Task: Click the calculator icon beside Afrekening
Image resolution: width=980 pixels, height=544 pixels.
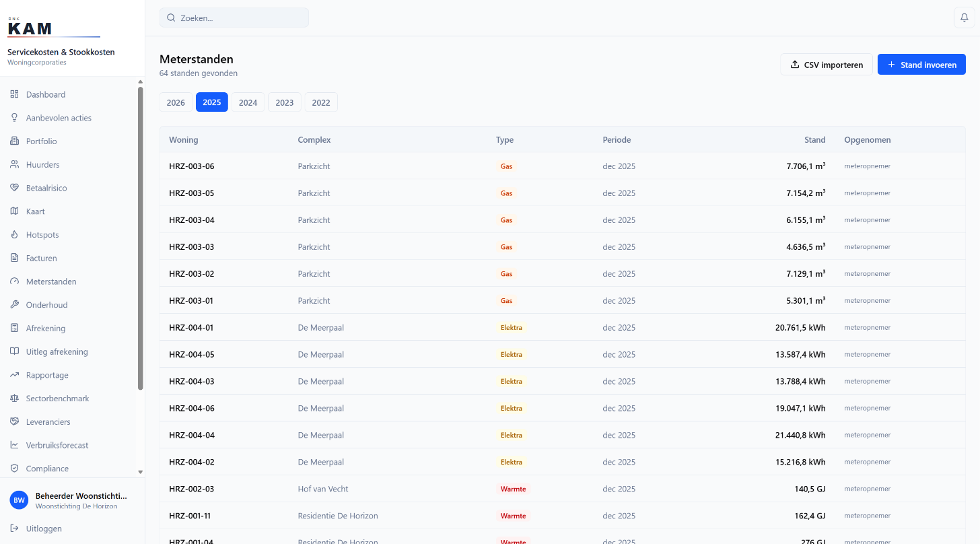Action: coord(14,328)
